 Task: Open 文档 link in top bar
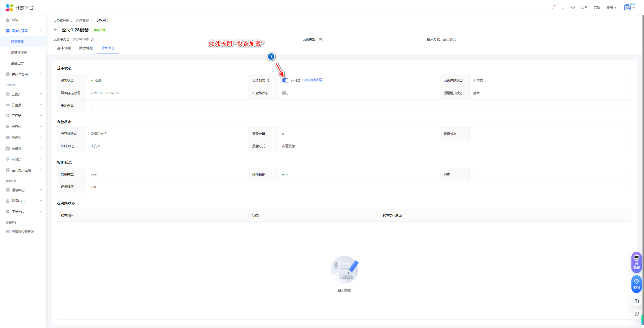tap(597, 8)
